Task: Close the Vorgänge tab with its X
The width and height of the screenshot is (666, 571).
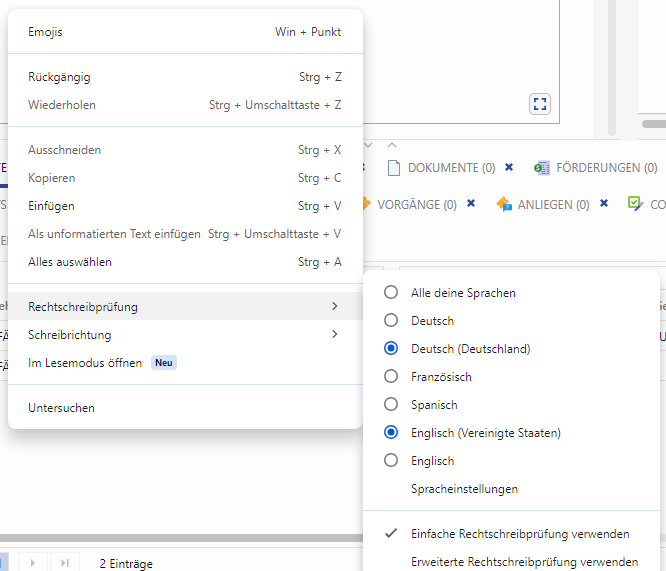Action: (471, 204)
